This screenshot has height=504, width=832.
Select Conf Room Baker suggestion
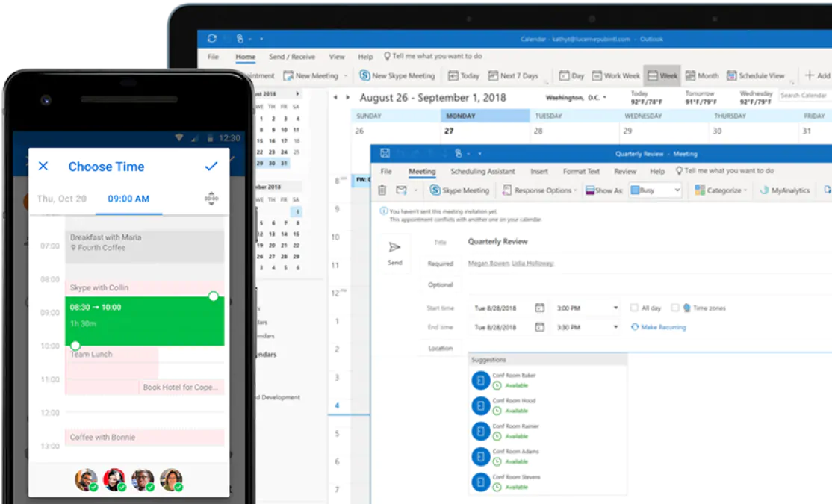click(512, 379)
